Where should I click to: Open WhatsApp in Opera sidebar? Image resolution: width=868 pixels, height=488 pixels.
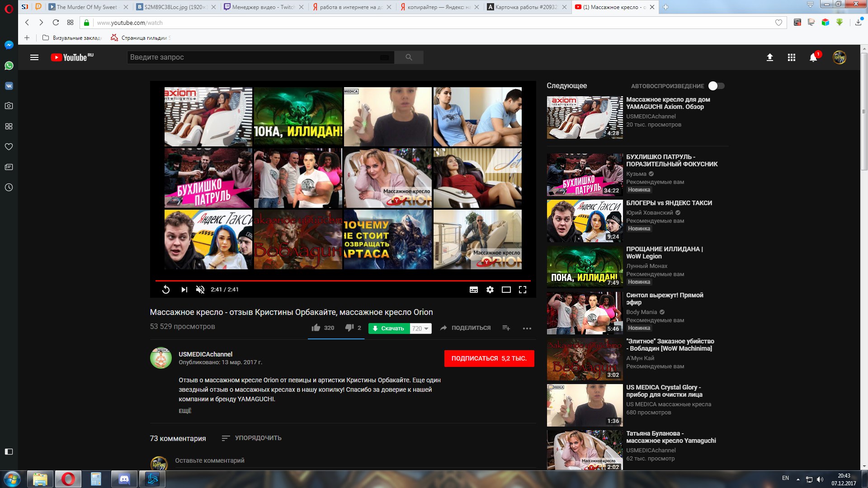[9, 66]
